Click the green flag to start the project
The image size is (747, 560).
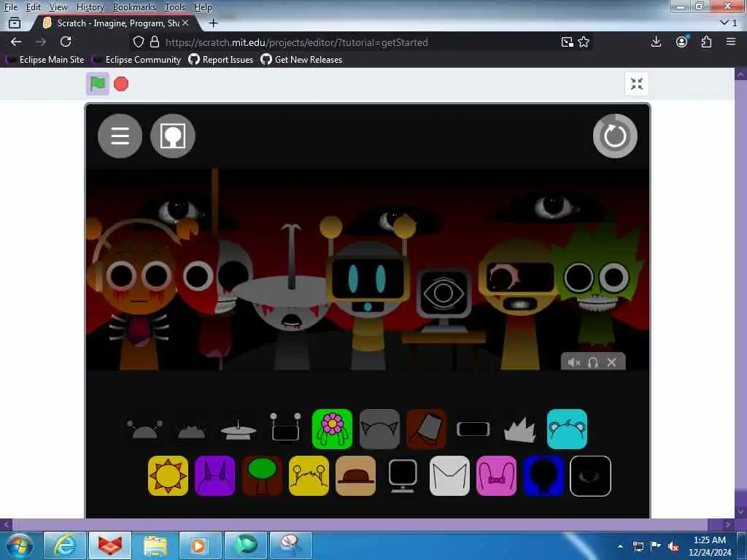point(98,84)
